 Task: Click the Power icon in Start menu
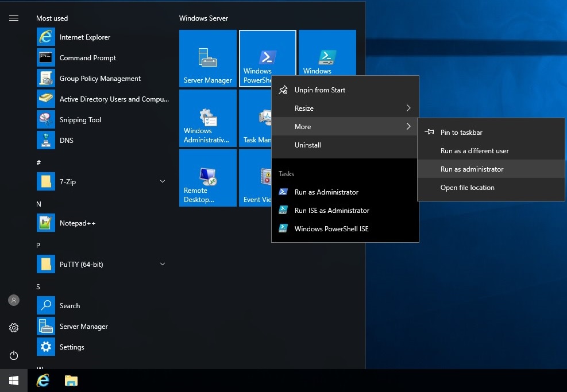[14, 355]
